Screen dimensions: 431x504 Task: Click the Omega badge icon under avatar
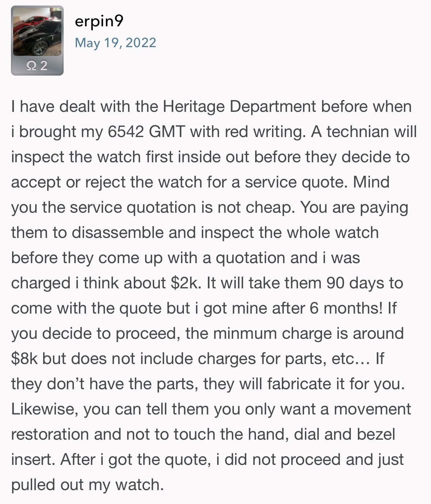[x=32, y=66]
